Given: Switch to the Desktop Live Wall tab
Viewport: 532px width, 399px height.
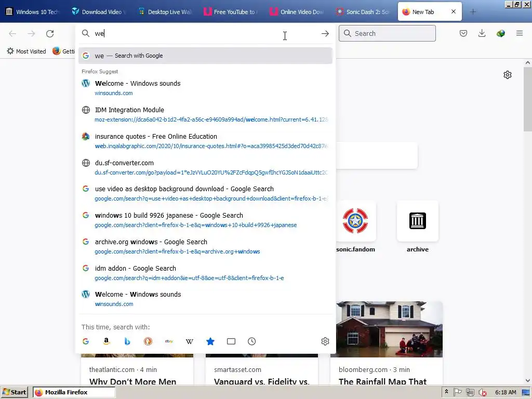Looking at the screenshot, I should [165, 12].
